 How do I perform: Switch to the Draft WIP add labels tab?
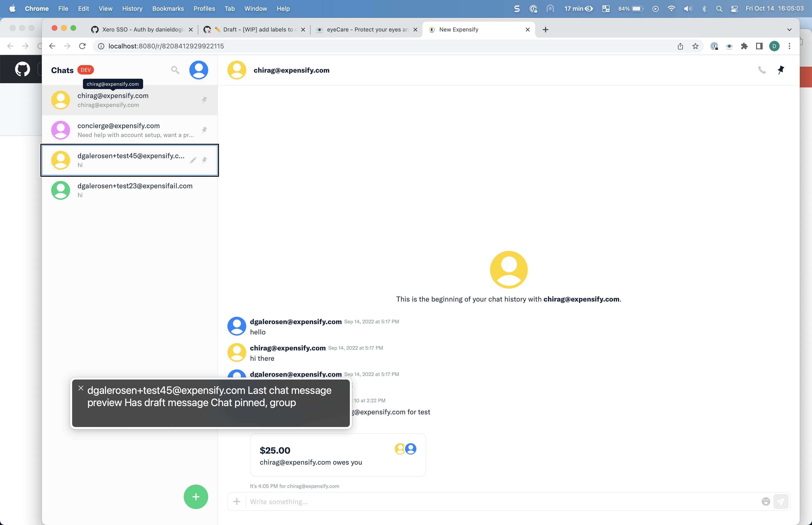(254, 29)
